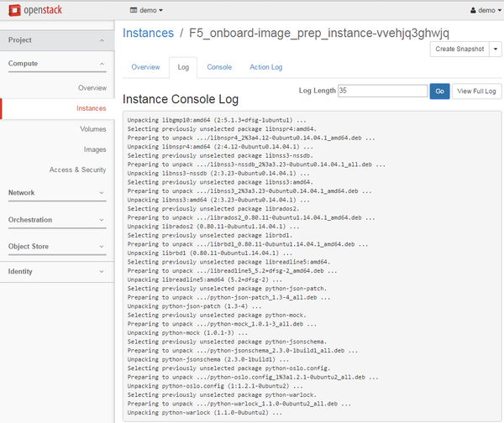504x423 pixels.
Task: Select Instances in sidebar
Action: pos(92,108)
